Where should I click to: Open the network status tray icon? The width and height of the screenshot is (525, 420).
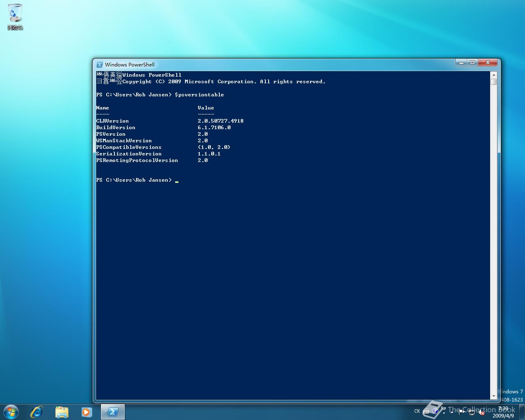tap(472, 412)
